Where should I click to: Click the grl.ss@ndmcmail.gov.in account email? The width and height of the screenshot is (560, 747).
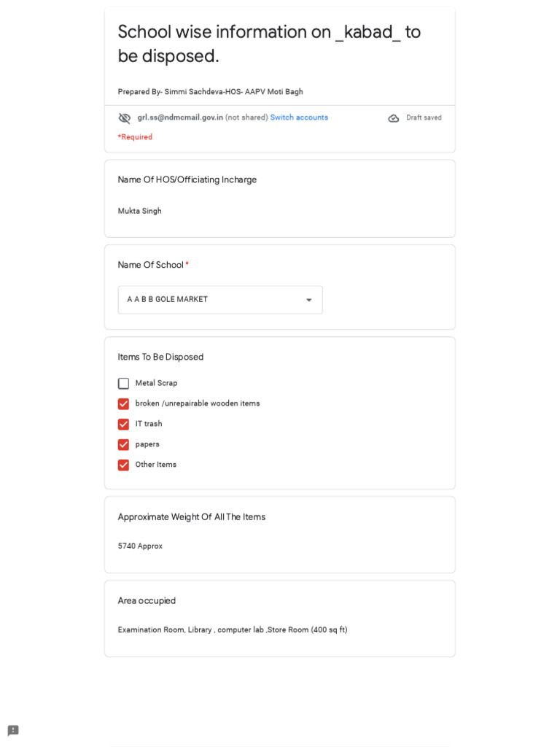point(180,117)
